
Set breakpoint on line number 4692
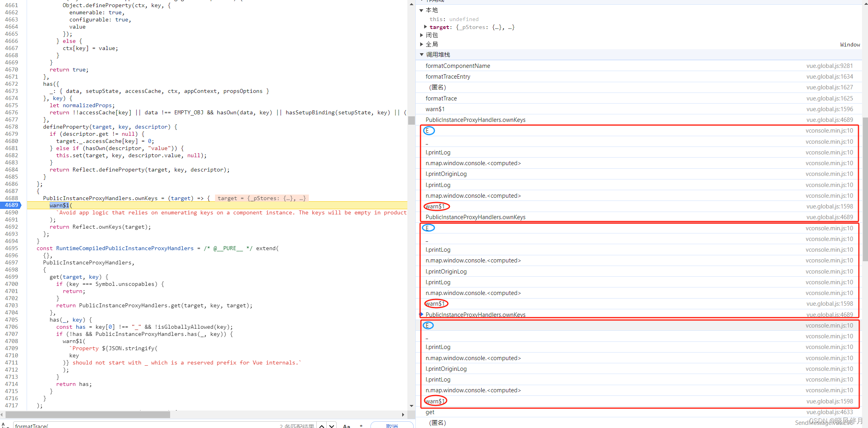(11, 227)
